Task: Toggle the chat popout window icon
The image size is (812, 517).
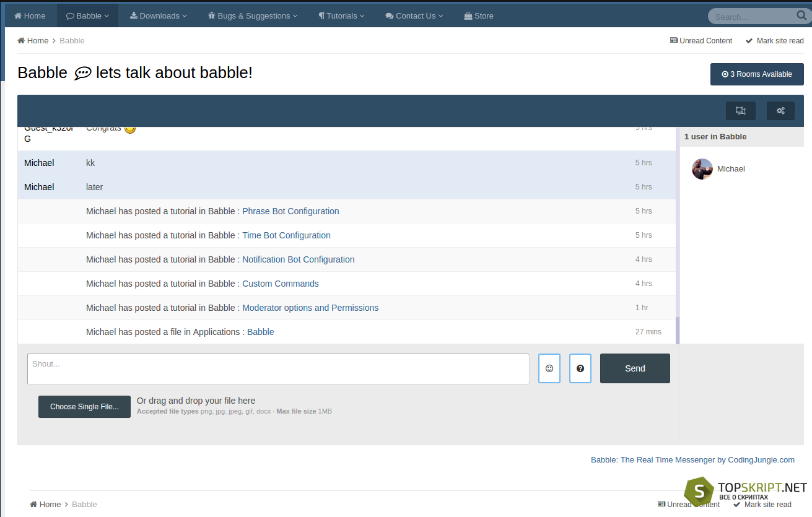Action: (741, 111)
